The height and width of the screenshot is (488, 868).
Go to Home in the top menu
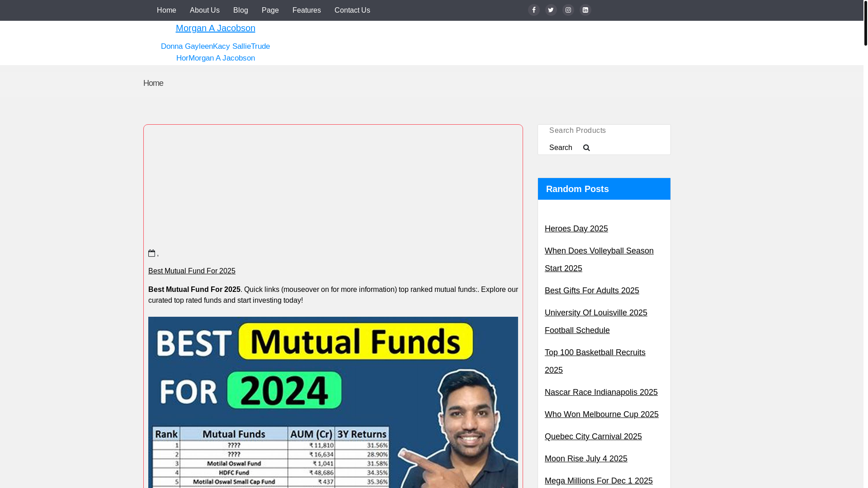click(x=166, y=10)
